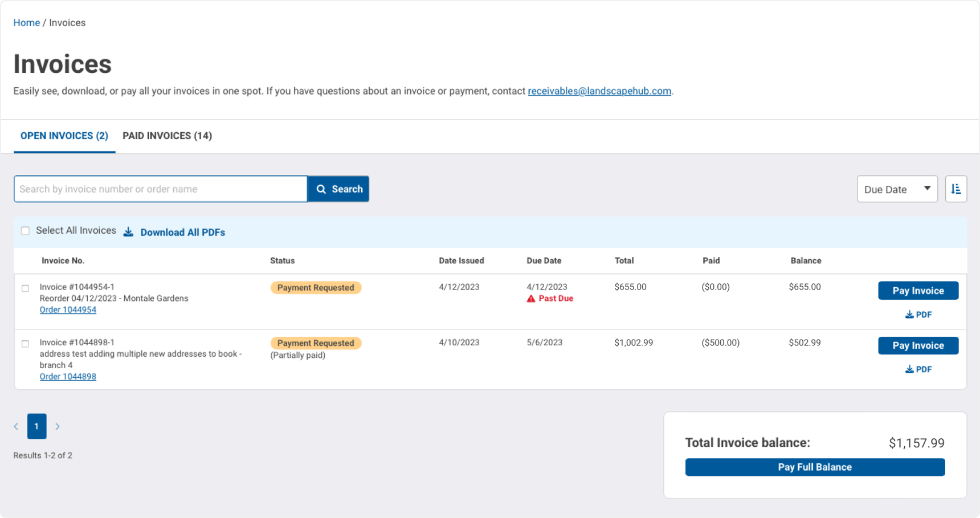Screen dimensions: 980x518
Task: Click the previous page chevron
Action: [16, 426]
